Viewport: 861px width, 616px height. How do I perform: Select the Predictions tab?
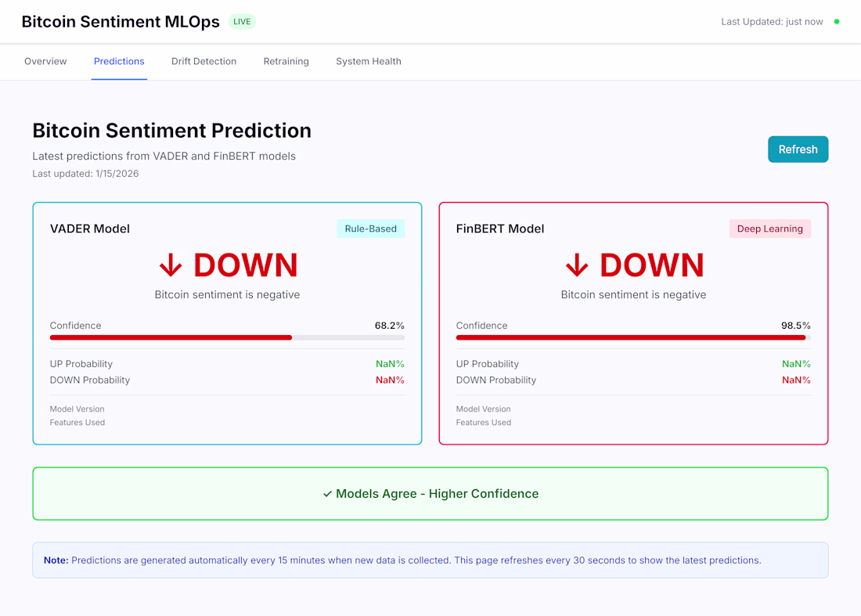tap(119, 61)
